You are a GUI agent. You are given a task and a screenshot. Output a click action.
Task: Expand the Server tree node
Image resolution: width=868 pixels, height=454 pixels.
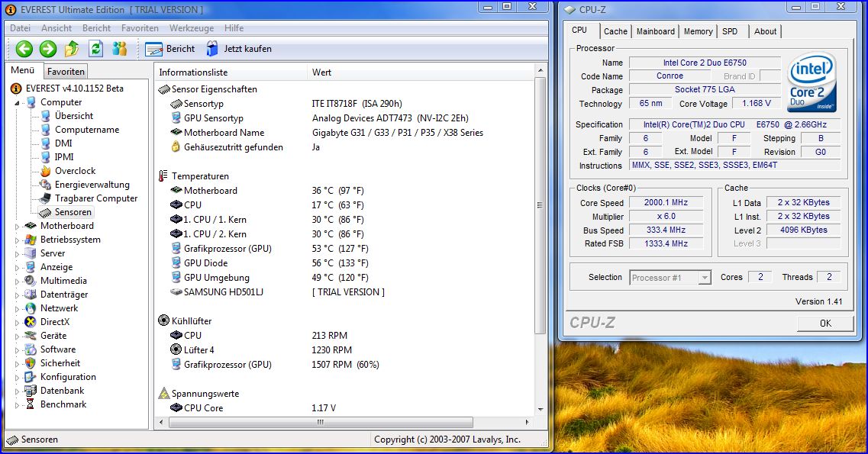click(17, 254)
